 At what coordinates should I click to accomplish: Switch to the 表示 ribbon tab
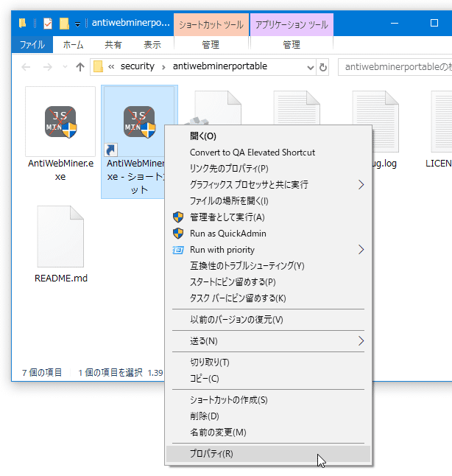pos(152,45)
